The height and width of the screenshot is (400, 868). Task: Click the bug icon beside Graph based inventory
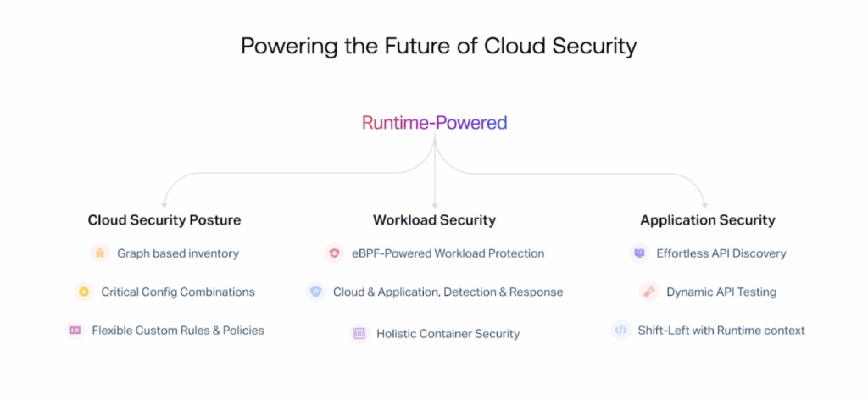(x=100, y=253)
